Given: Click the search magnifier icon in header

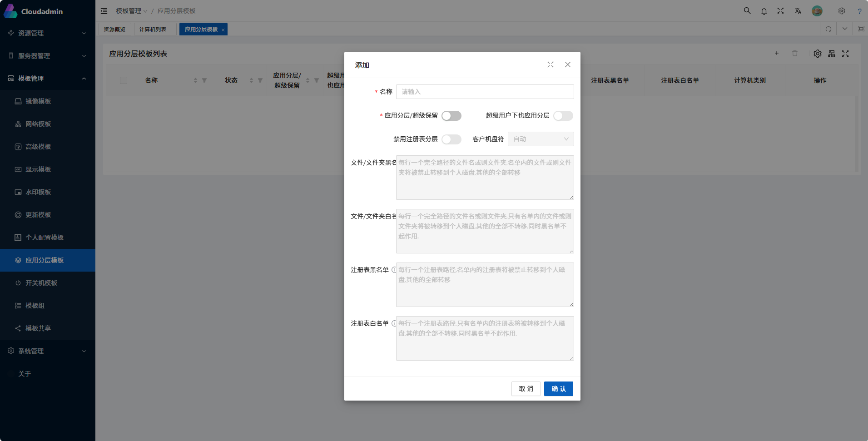Looking at the screenshot, I should click(747, 11).
